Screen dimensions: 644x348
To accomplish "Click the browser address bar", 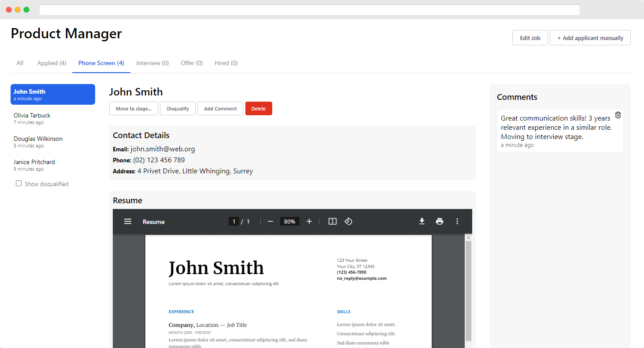I will pos(309,10).
